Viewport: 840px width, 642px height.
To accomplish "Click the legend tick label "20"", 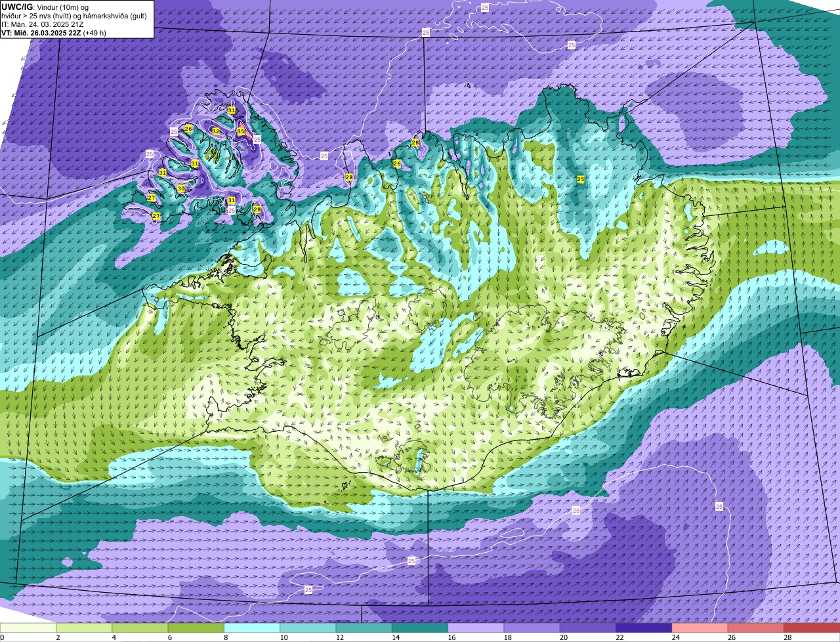I will (564, 637).
